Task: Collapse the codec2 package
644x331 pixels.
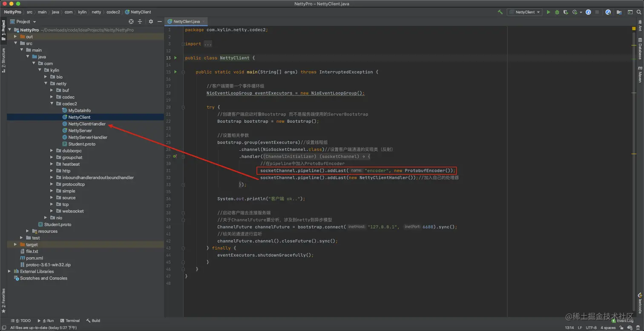Action: tap(52, 104)
